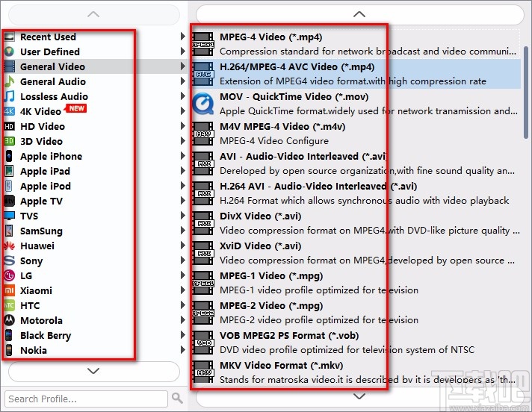
Task: Click the category list scroll-down button
Action: click(x=93, y=372)
